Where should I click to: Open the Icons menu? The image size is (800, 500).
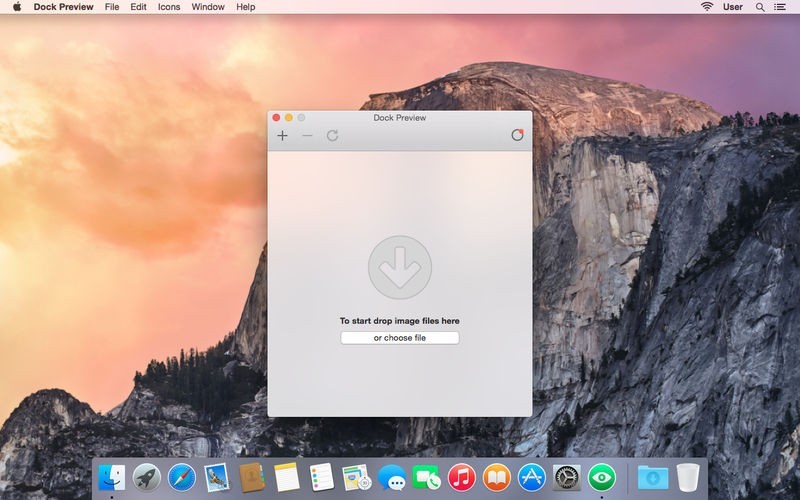[x=169, y=7]
